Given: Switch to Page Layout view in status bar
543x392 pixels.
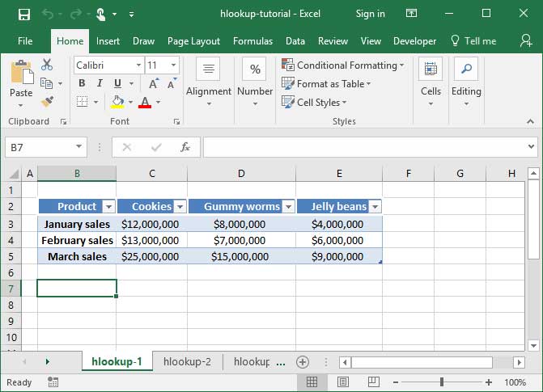Looking at the screenshot, I should (x=341, y=382).
